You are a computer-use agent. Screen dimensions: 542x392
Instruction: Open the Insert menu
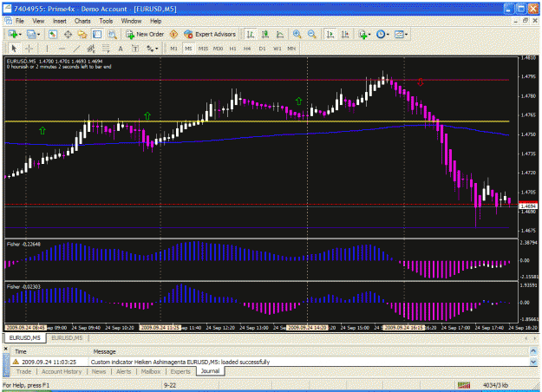pos(60,21)
